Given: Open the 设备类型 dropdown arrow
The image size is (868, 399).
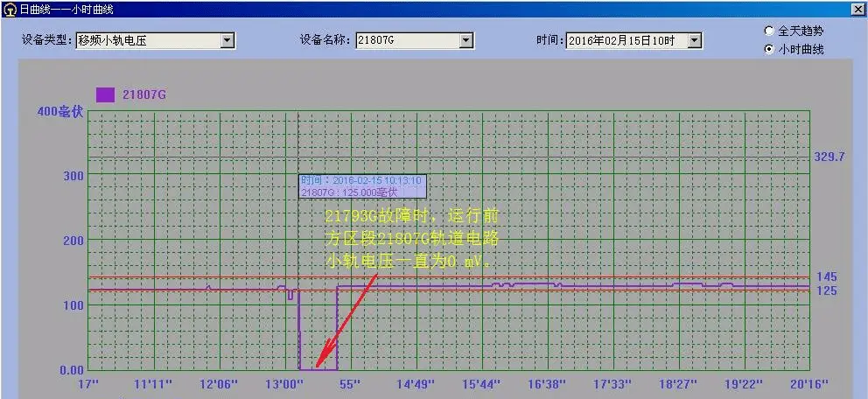Looking at the screenshot, I should [227, 40].
